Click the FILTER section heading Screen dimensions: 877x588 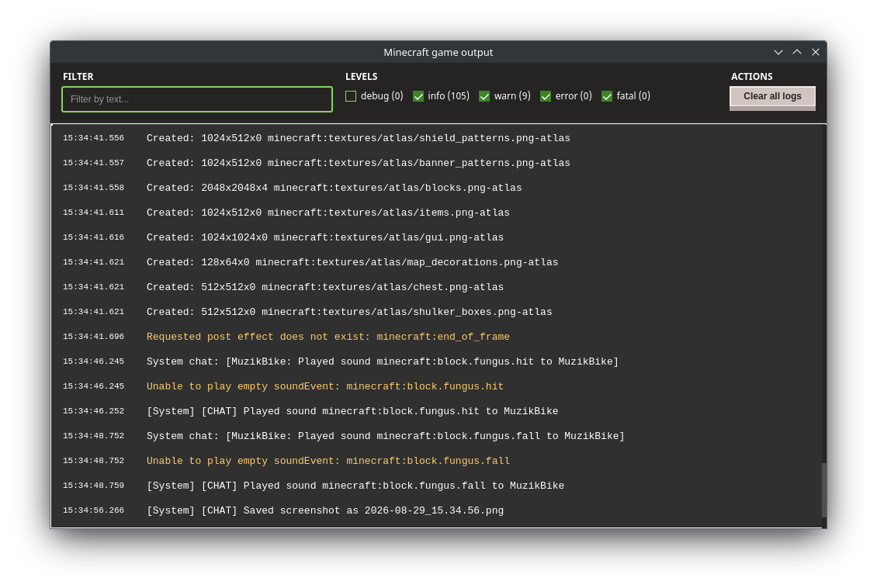(x=78, y=77)
